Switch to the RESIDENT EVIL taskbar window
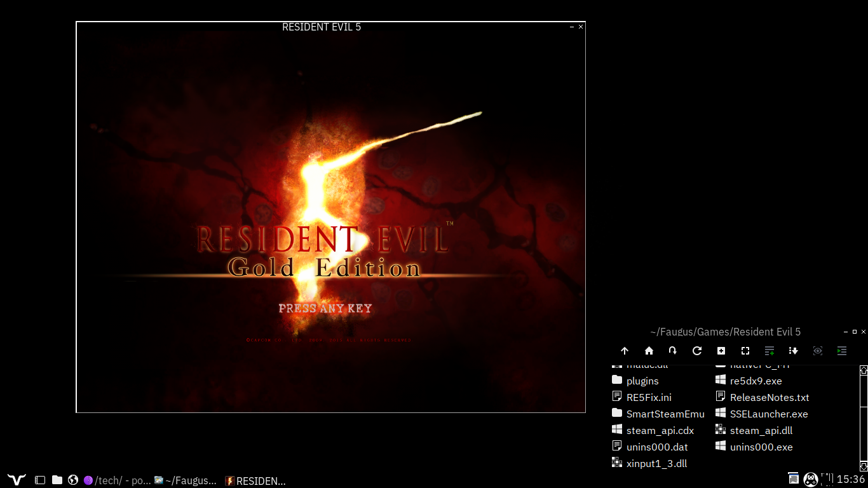This screenshot has height=488, width=868. (255, 481)
